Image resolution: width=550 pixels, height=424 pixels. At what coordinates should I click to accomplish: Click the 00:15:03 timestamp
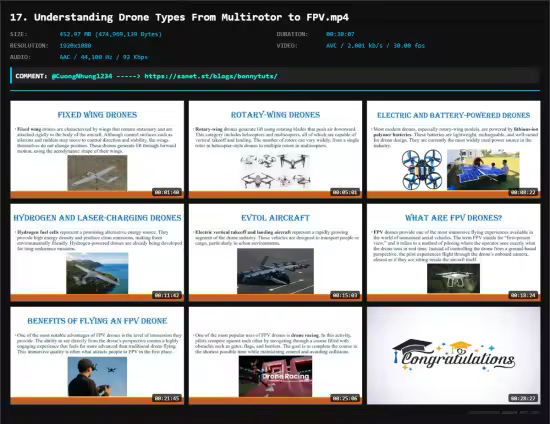[x=345, y=295]
